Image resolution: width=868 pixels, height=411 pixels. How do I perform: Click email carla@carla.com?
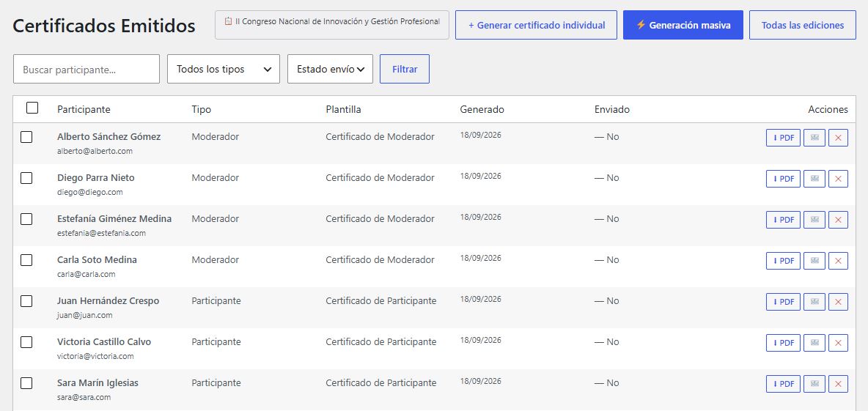click(87, 274)
